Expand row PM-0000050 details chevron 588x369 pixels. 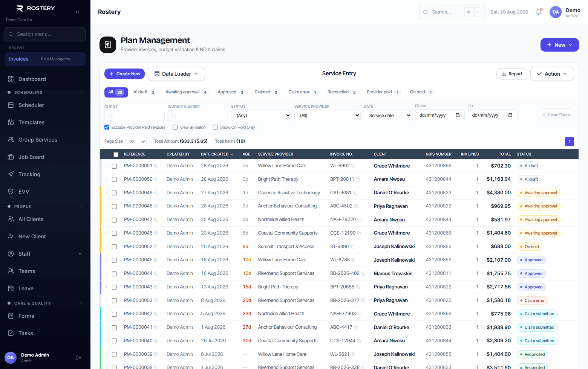pos(106,179)
